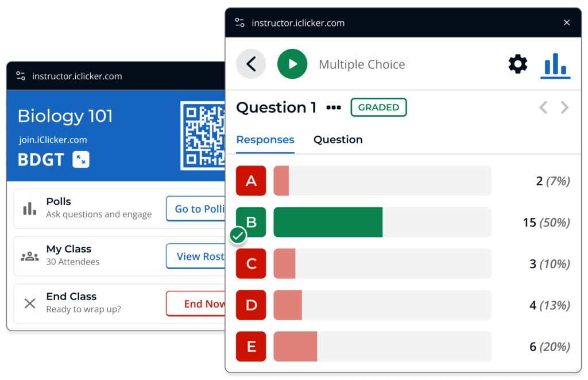This screenshot has height=380, width=588.
Task: Show results bar chart icon
Action: pyautogui.click(x=555, y=64)
